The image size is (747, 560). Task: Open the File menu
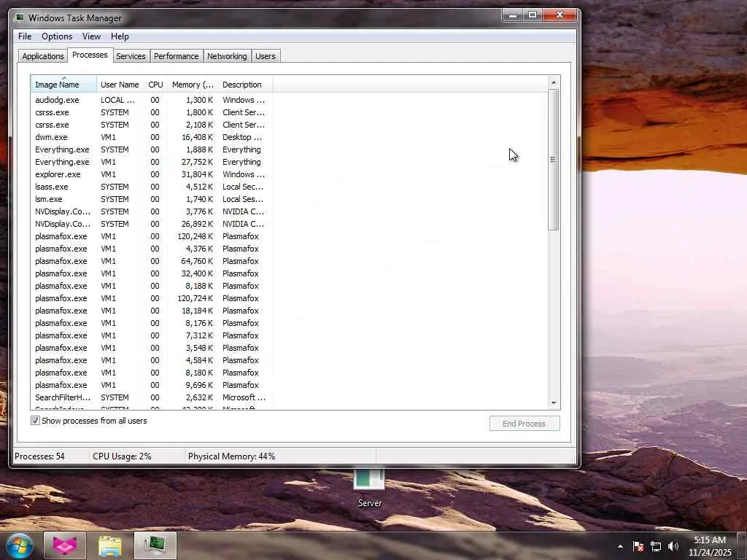[25, 36]
